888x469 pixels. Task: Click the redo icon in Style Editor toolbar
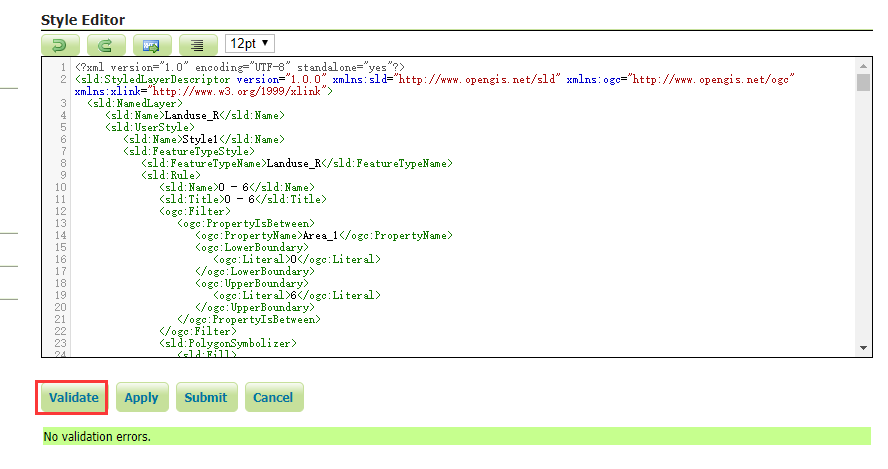click(x=106, y=44)
